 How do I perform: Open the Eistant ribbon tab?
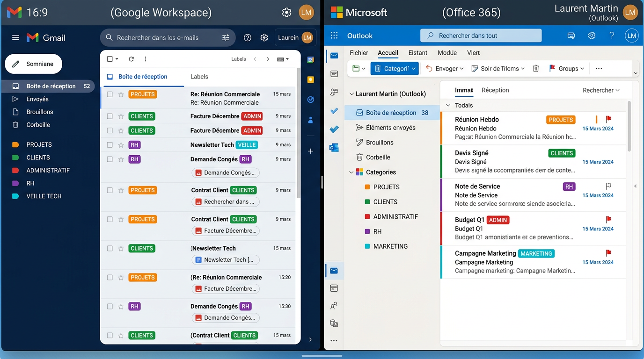tap(418, 53)
